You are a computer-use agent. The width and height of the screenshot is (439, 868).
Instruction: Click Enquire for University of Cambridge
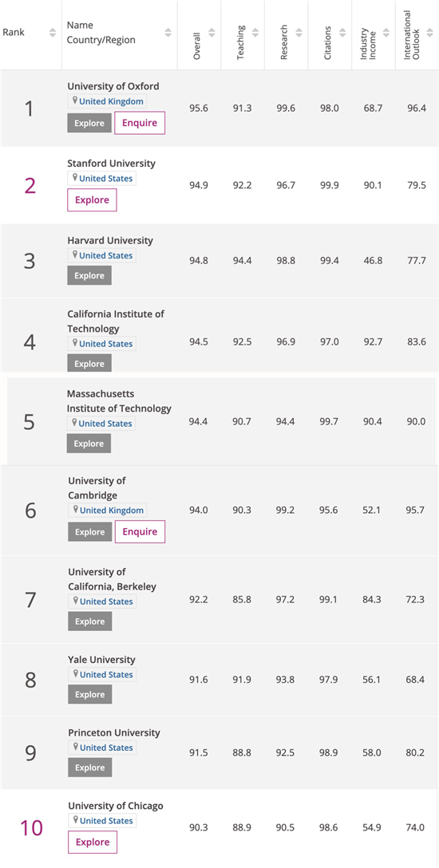(x=140, y=531)
